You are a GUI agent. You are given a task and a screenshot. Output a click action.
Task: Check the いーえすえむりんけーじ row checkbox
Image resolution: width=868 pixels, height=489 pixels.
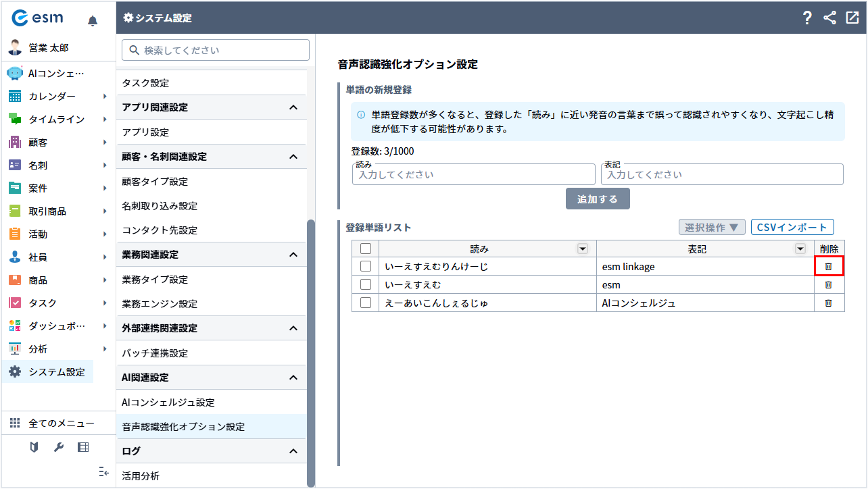click(x=366, y=267)
